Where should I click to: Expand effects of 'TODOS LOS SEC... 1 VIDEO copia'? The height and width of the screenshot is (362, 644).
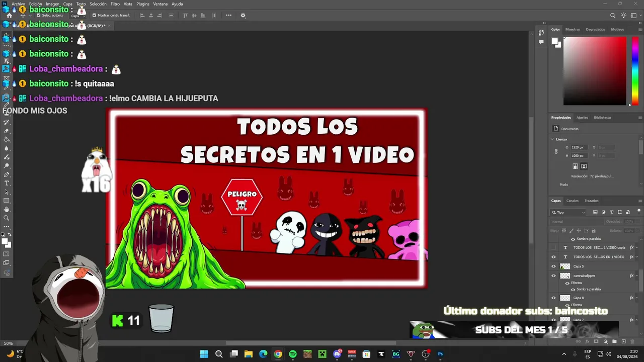click(x=637, y=248)
